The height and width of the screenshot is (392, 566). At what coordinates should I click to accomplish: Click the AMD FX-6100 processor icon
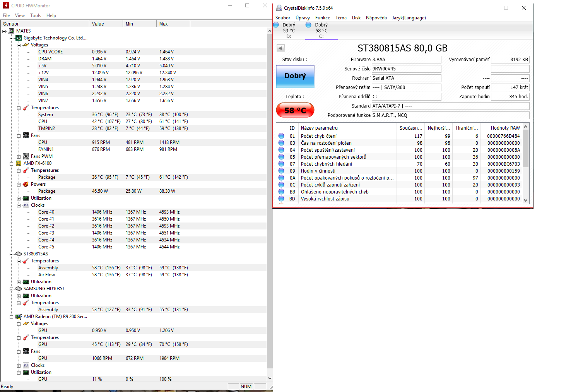(19, 163)
